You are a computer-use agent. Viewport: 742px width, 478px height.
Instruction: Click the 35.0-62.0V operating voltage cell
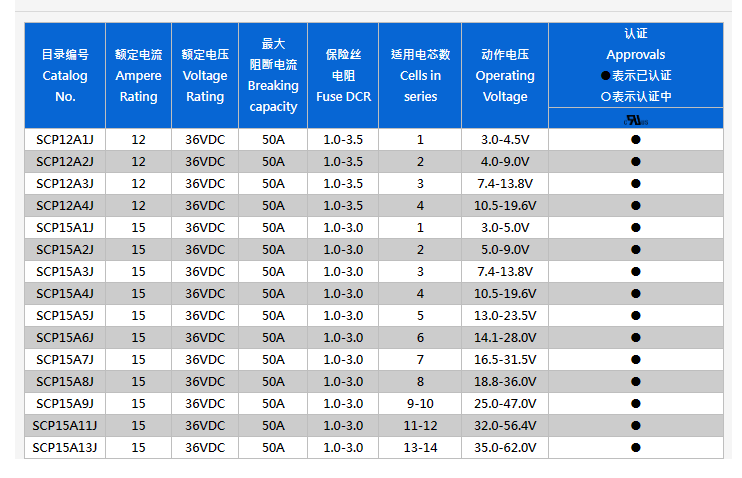(x=505, y=448)
